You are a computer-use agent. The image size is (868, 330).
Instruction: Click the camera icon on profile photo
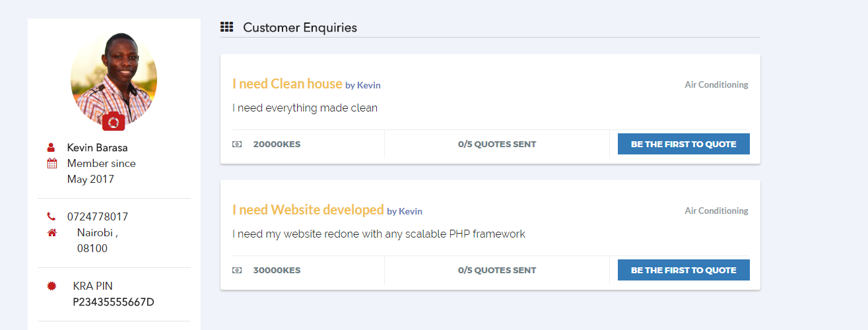tap(114, 121)
